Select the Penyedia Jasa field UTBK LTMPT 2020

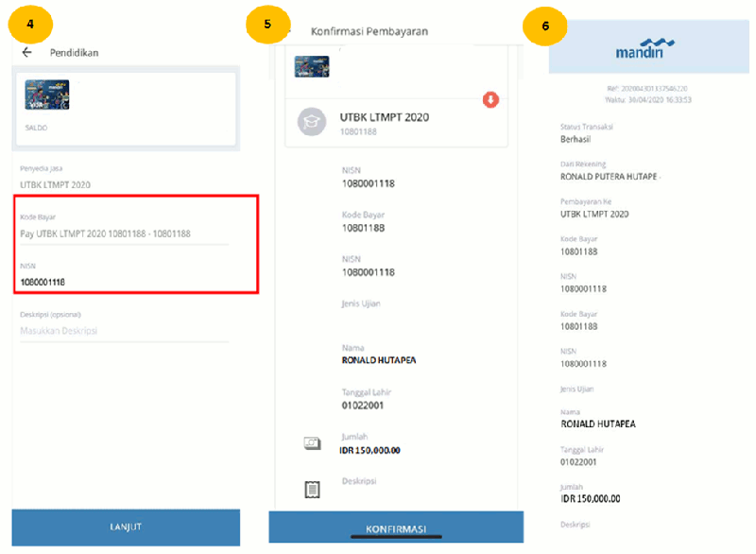coord(55,184)
